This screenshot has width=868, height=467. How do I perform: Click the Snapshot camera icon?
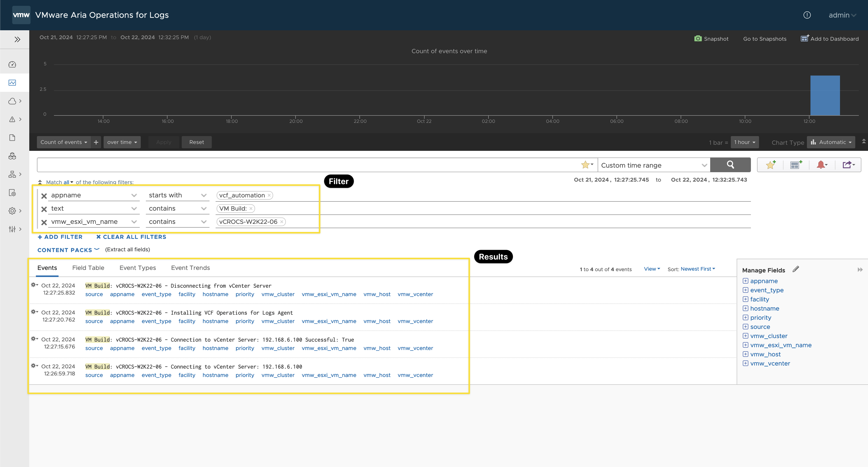pyautogui.click(x=698, y=39)
